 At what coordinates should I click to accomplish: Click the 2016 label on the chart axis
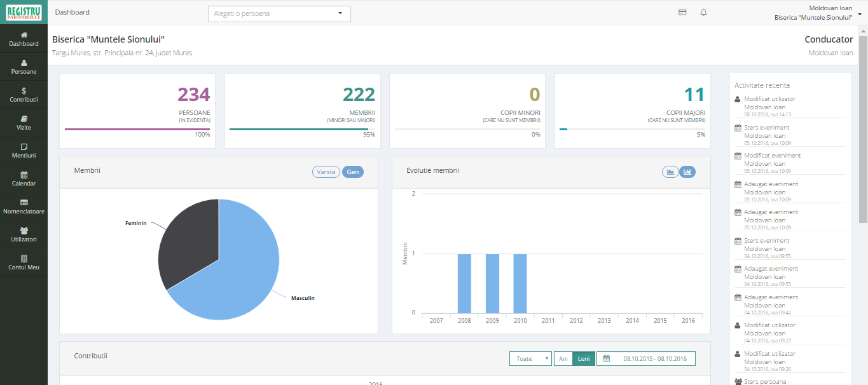click(688, 321)
